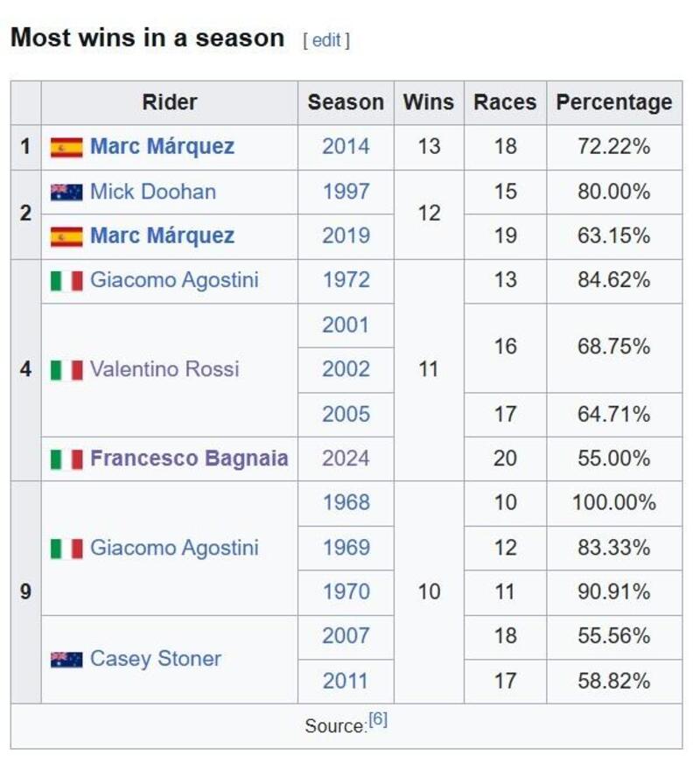Viewport: 700px width, 763px height.
Task: Click the Italian flag next to Agostini 1972
Action: point(66,281)
